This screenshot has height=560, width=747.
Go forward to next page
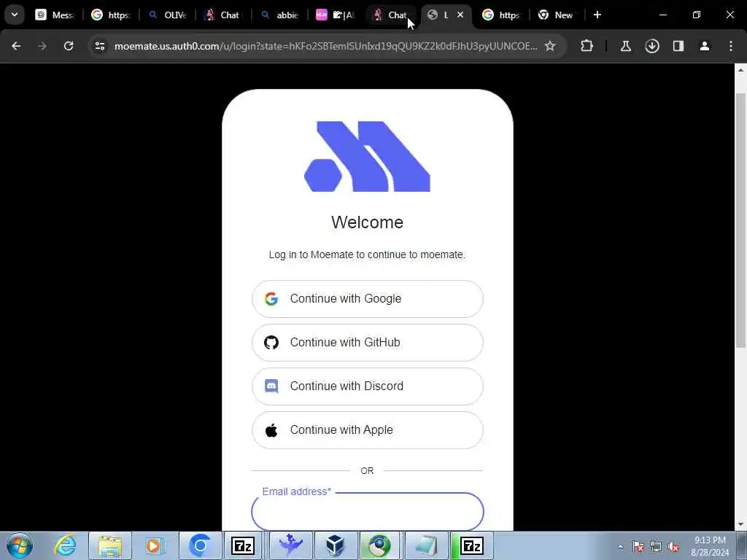tap(42, 46)
